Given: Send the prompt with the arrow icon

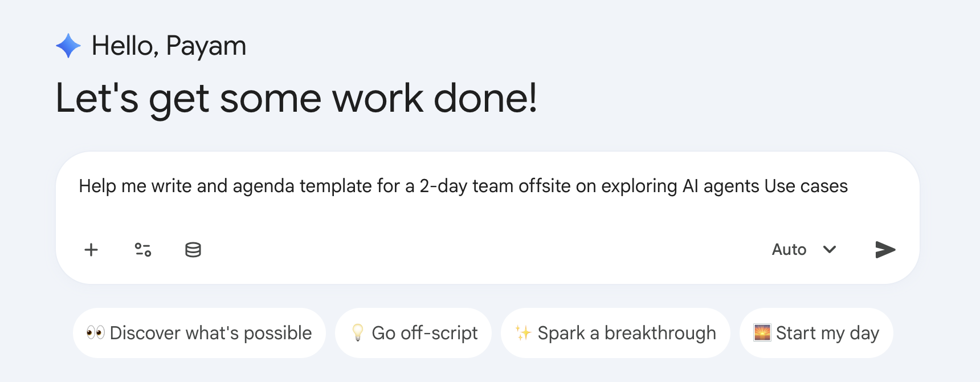Looking at the screenshot, I should click(x=884, y=249).
